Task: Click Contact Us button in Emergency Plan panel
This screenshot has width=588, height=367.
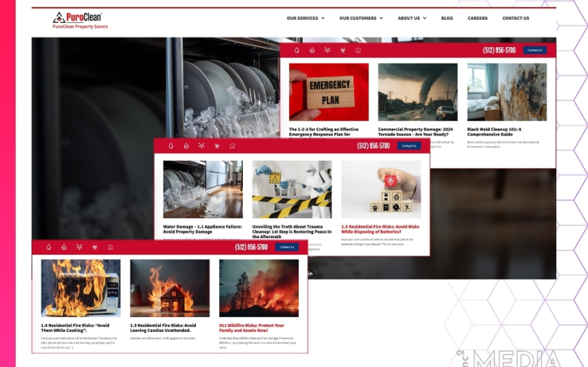Action: (x=535, y=50)
